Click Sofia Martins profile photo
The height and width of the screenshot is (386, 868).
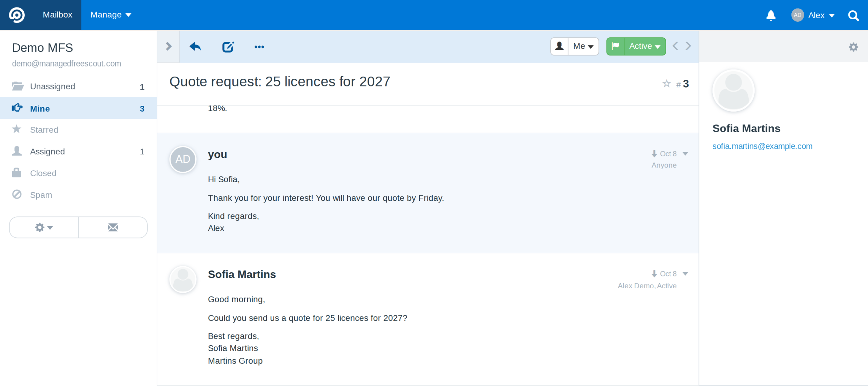[733, 91]
